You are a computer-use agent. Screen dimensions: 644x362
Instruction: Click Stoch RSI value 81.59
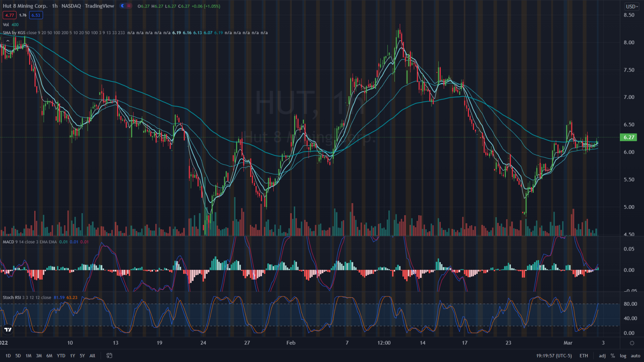coord(59,298)
